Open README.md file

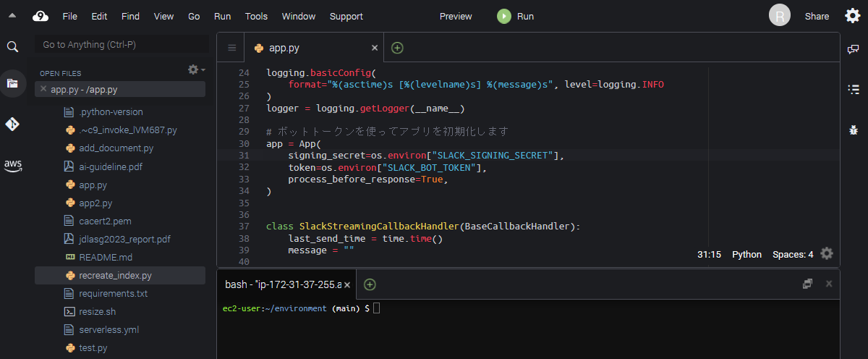105,257
